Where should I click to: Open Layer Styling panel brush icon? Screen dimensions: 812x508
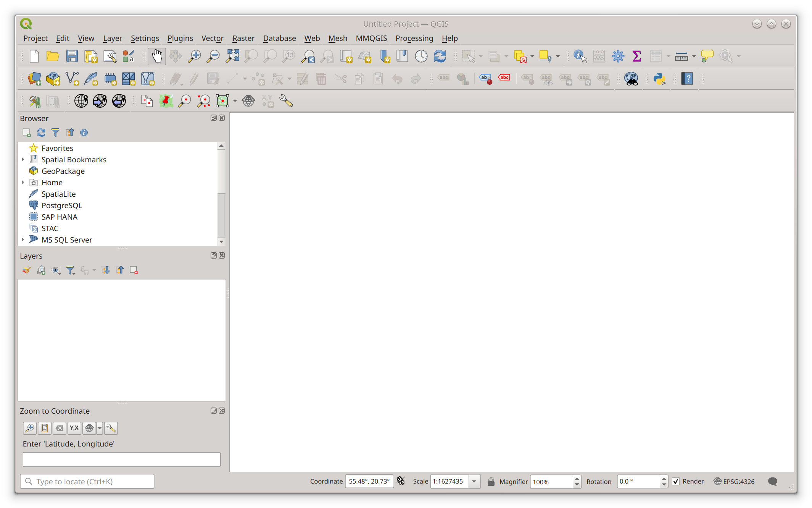(26, 270)
